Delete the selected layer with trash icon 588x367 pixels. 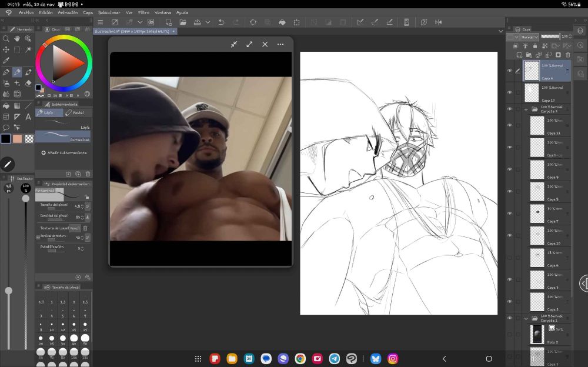(568, 55)
